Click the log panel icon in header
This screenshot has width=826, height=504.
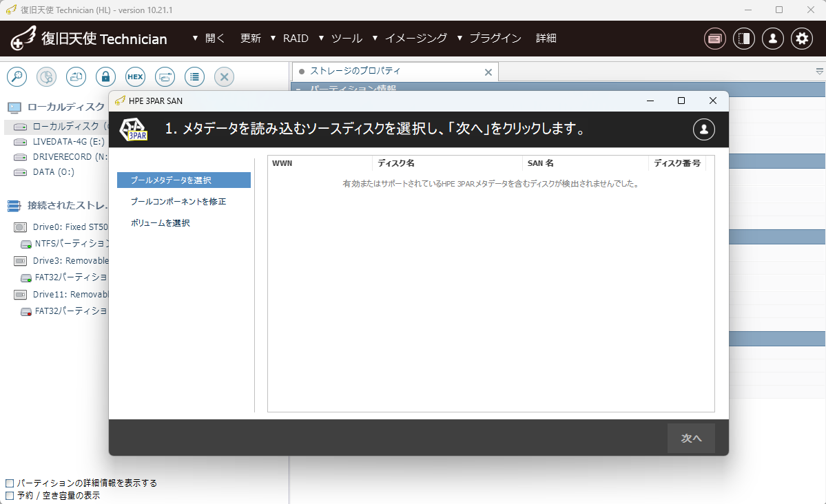pyautogui.click(x=715, y=39)
